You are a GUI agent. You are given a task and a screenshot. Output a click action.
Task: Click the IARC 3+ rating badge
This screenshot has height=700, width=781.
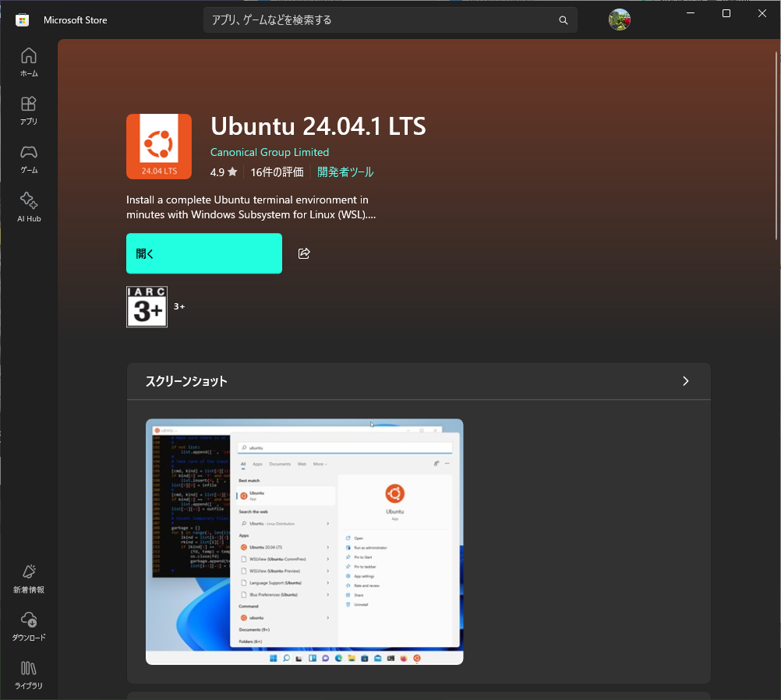(147, 306)
